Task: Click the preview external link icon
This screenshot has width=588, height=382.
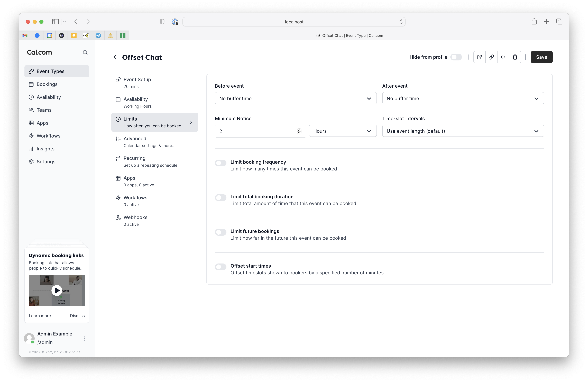Action: point(479,57)
